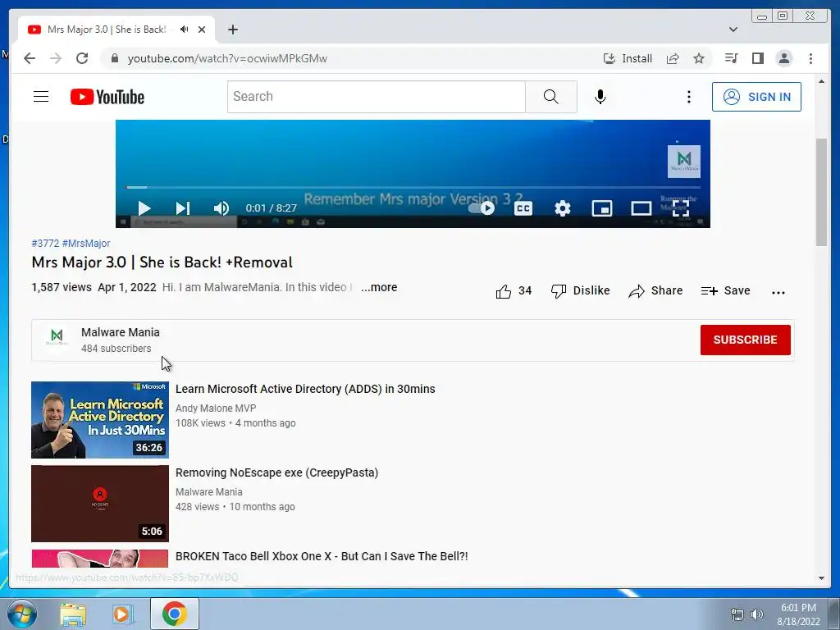Close the Mrs Major tab

click(202, 30)
